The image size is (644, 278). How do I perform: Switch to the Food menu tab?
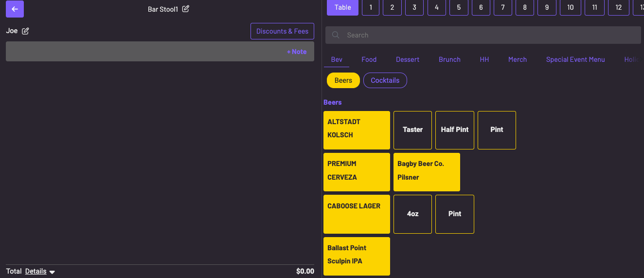pyautogui.click(x=369, y=59)
